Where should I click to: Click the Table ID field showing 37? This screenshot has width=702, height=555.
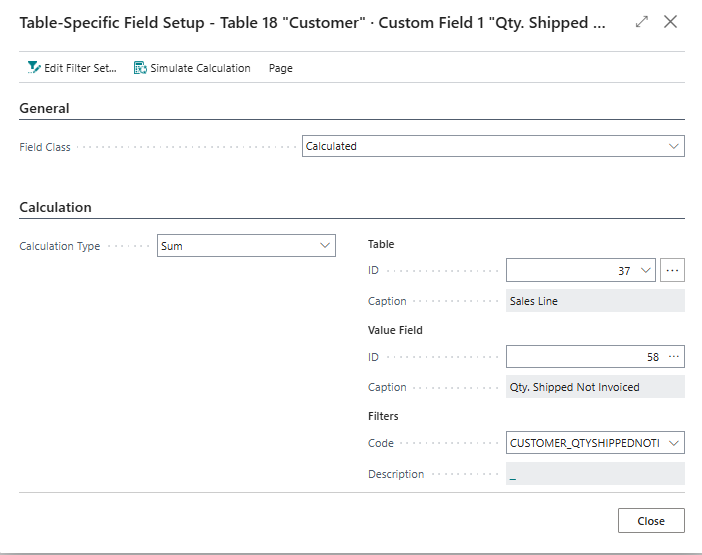coord(570,270)
